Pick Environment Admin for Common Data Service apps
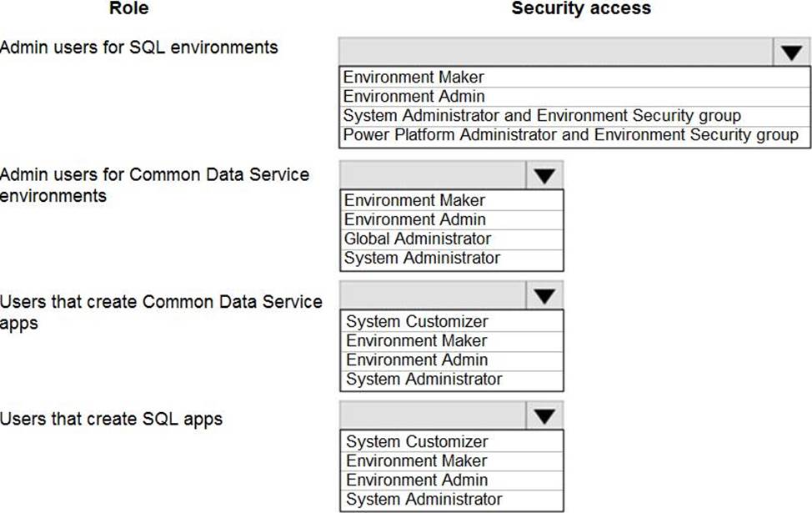Viewport: 812px width, 513px height. pyautogui.click(x=417, y=360)
